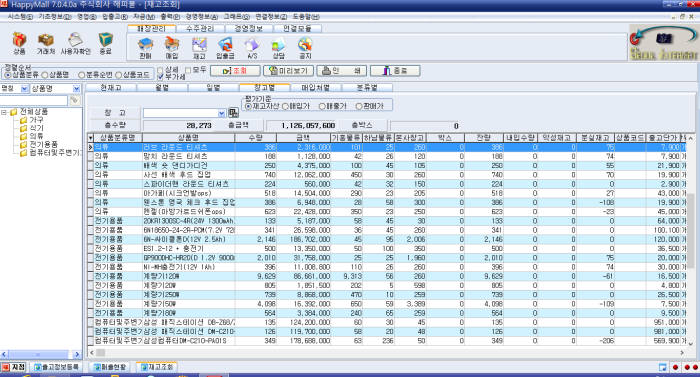Switch to the 월별 tab
Screen dimensions: 700x377
pyautogui.click(x=162, y=88)
